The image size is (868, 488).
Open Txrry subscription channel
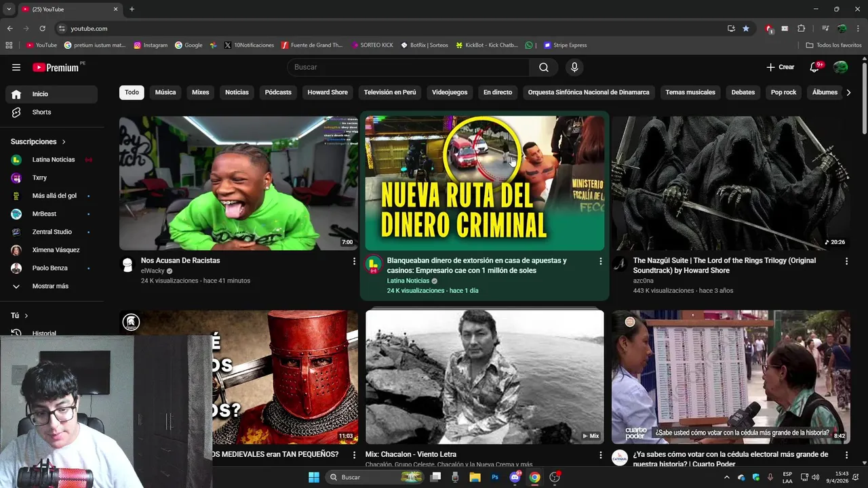[x=52, y=178]
